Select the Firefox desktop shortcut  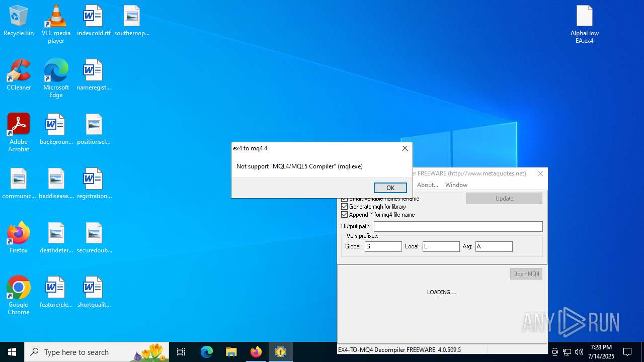[x=19, y=238]
